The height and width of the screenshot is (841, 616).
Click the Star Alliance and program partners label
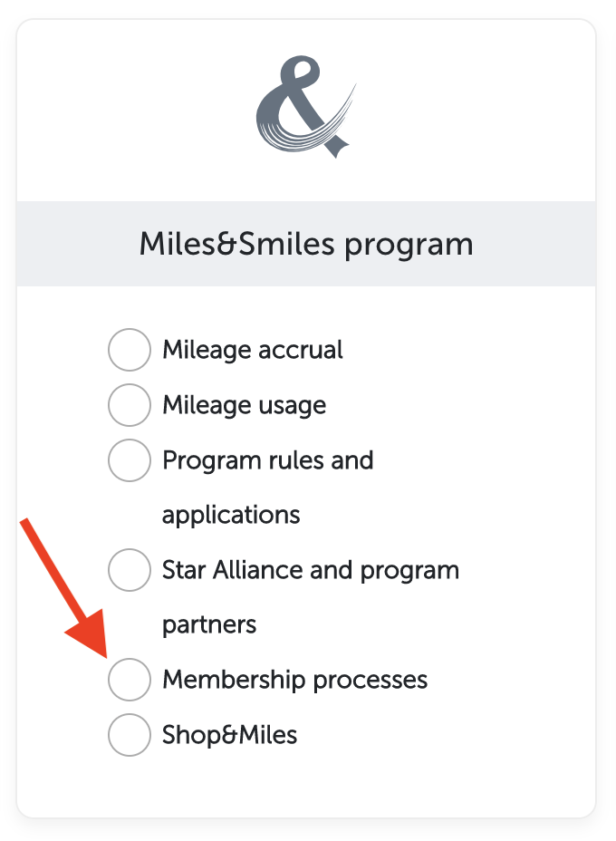310,570
